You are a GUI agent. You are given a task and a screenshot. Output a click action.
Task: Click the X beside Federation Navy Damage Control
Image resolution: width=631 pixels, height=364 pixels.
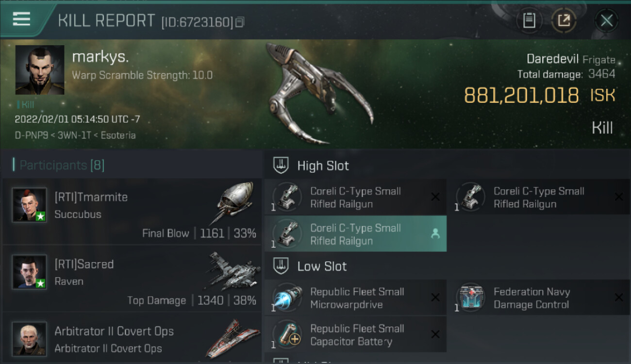tap(618, 298)
